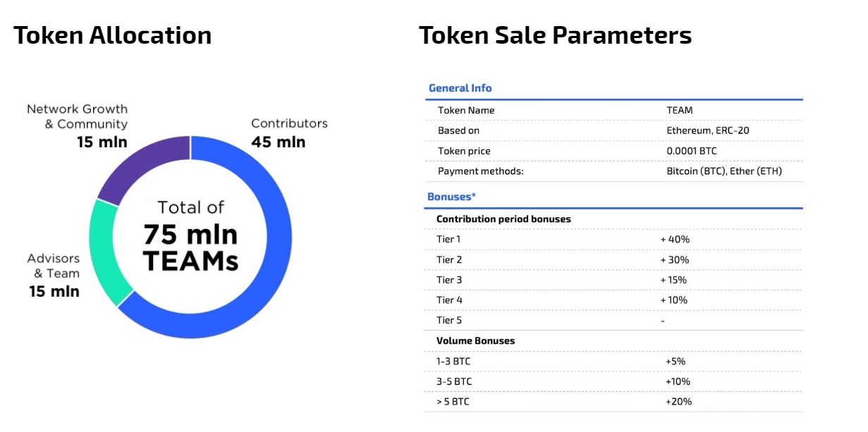Image resolution: width=868 pixels, height=432 pixels.
Task: Click the Volume Bonuses subheading
Action: coord(475,340)
